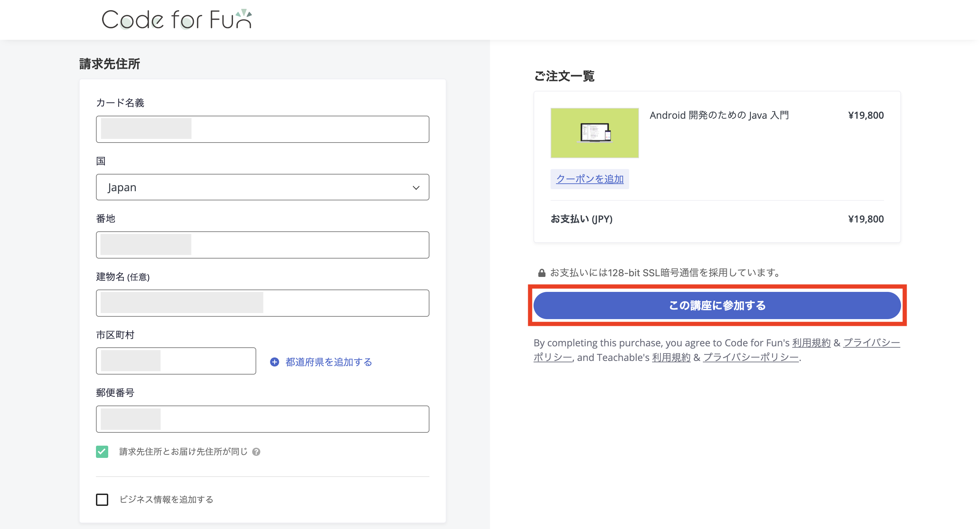Image resolution: width=980 pixels, height=529 pixels.
Task: Click the ¥19,800 price next to the course title
Action: click(866, 115)
